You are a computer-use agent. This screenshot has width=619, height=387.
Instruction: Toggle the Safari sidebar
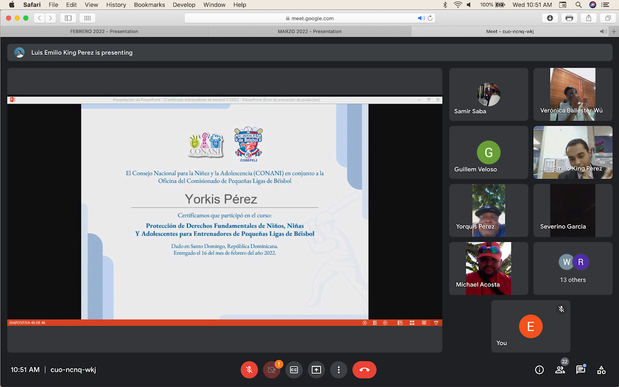coord(68,18)
